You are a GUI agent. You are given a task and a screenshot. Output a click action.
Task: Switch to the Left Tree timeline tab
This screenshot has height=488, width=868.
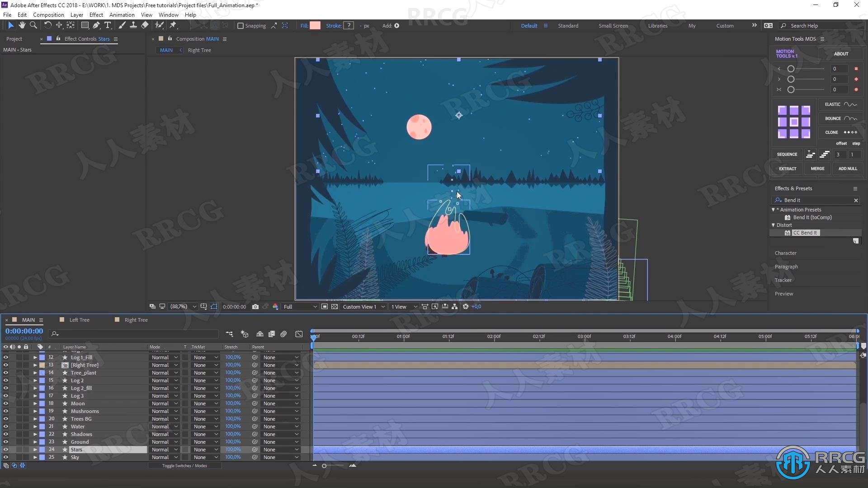tap(79, 320)
